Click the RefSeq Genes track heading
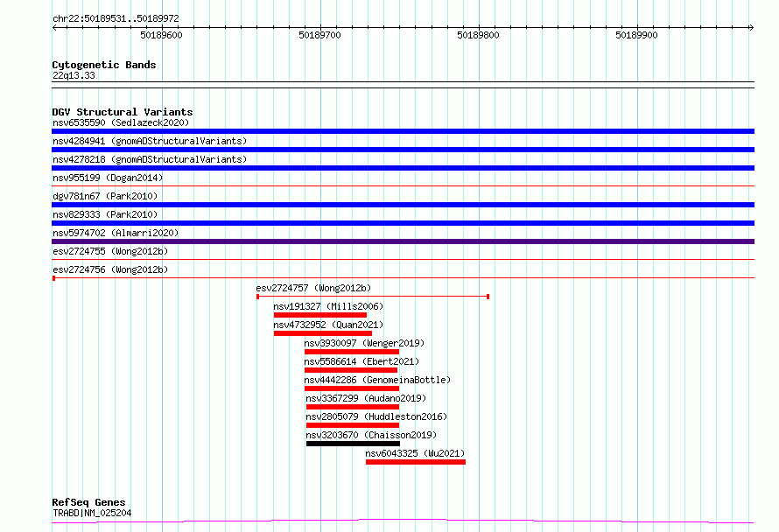The image size is (779, 532). pos(88,502)
